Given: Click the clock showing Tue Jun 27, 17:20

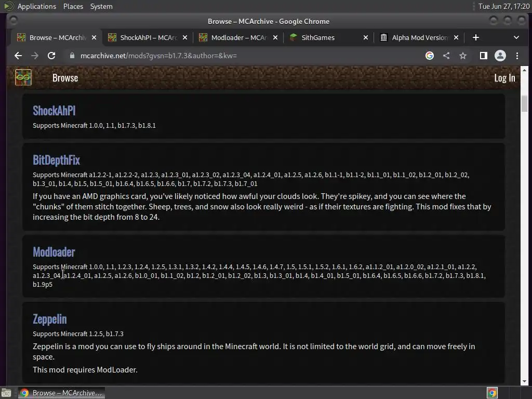Looking at the screenshot, I should [503, 6].
